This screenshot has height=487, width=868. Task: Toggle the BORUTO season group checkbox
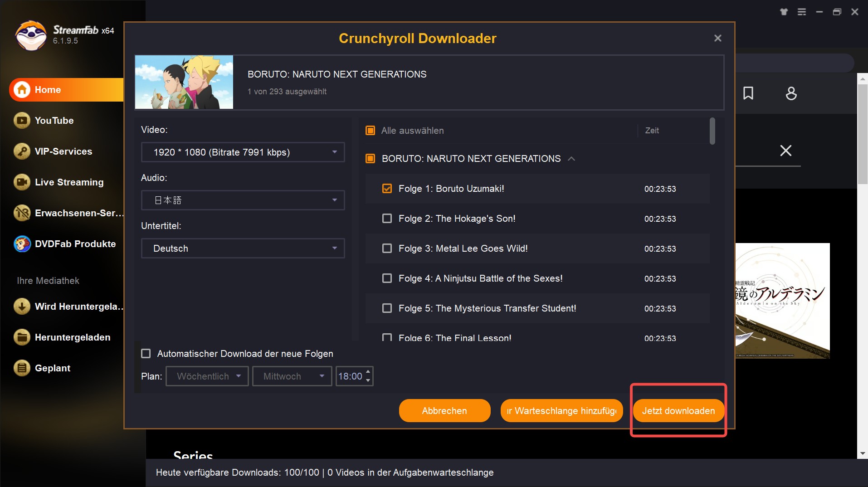(371, 159)
